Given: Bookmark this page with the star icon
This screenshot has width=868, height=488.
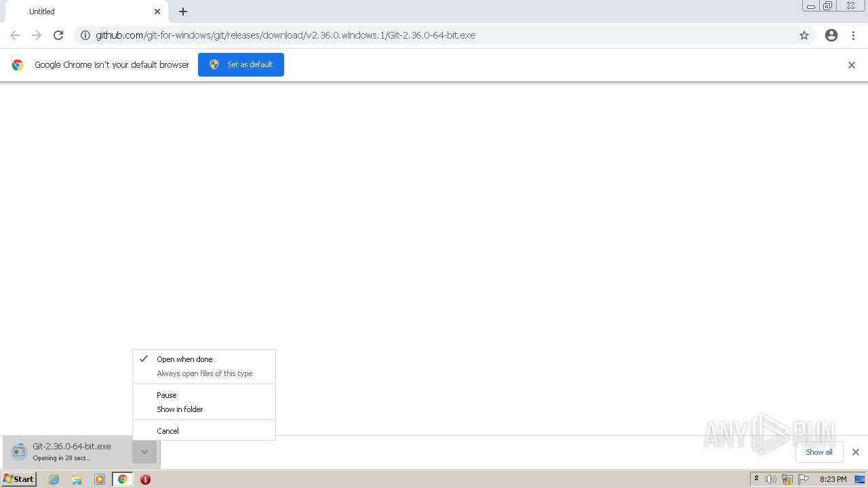Looking at the screenshot, I should [804, 35].
